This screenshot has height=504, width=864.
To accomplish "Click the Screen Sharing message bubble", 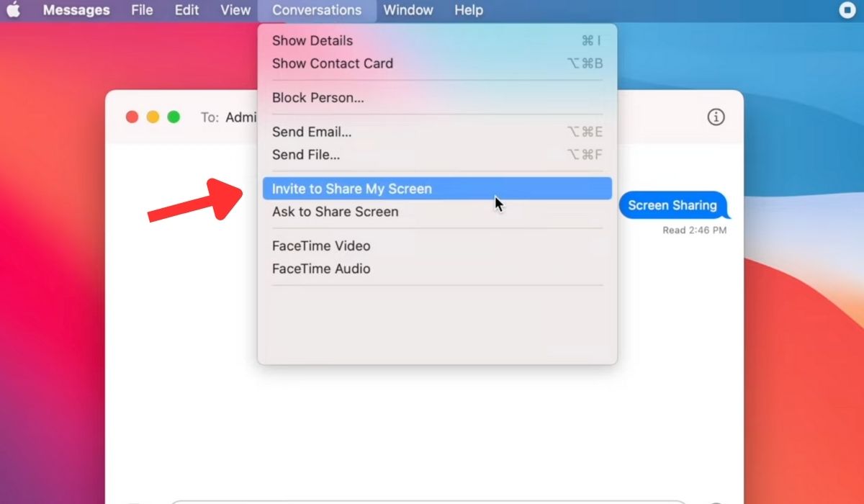I will pos(672,205).
